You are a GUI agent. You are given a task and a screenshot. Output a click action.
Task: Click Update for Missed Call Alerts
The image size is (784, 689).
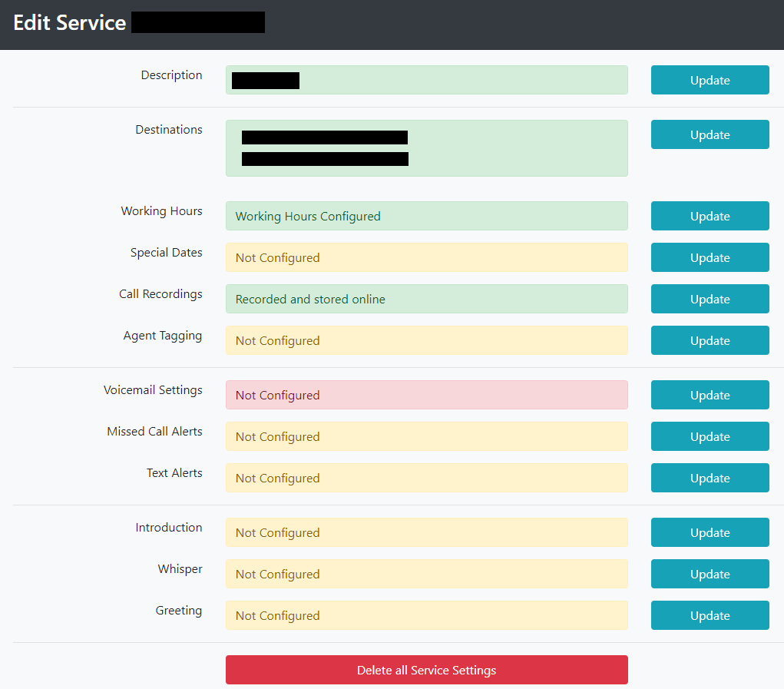[x=710, y=436]
